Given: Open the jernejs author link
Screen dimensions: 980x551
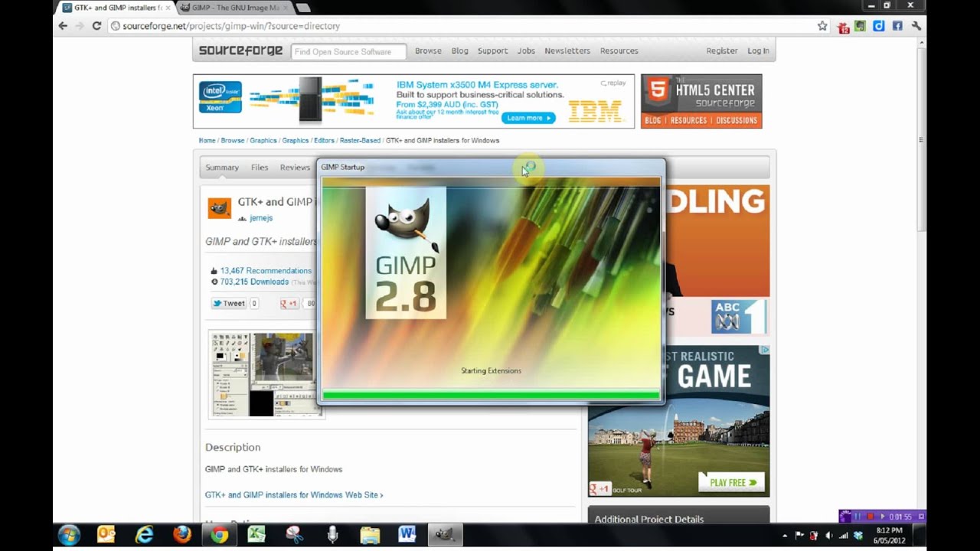Looking at the screenshot, I should tap(261, 218).
